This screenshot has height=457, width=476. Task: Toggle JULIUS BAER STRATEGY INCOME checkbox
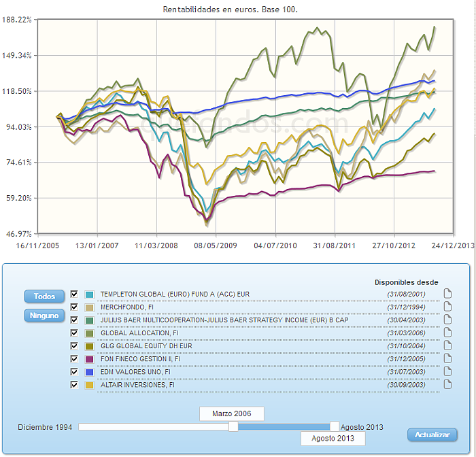pyautogui.click(x=74, y=320)
